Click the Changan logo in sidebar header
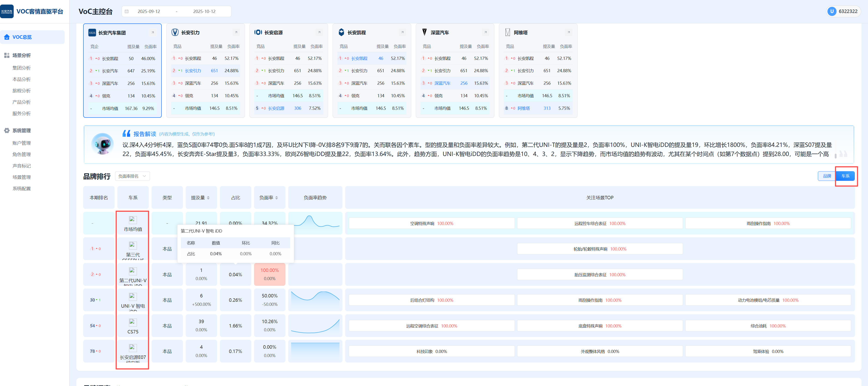This screenshot has width=868, height=386. (x=7, y=11)
